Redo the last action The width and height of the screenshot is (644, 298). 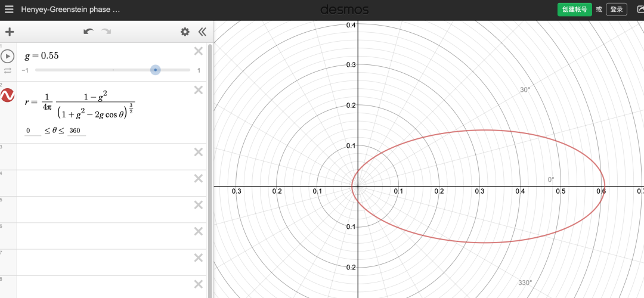[106, 32]
